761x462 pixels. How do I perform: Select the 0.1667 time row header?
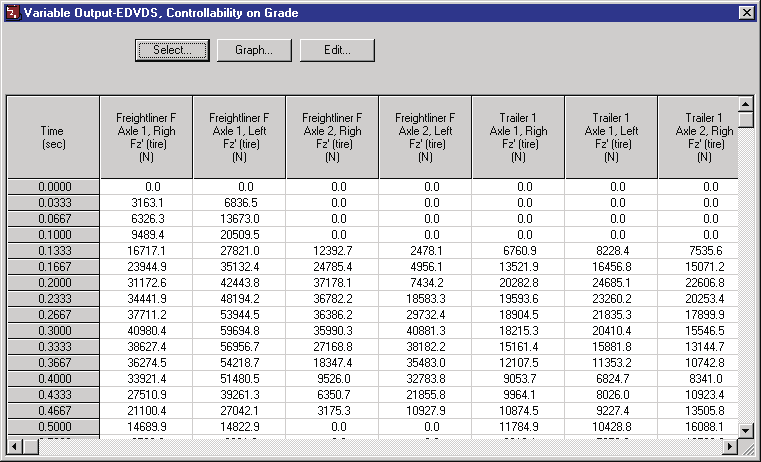click(x=53, y=267)
